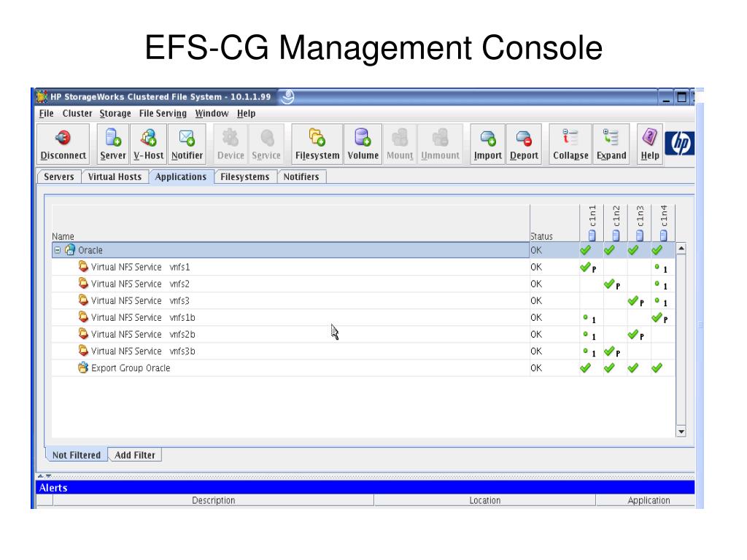Open the Cluster menu
Screen dimensions: 747x560
tap(77, 113)
